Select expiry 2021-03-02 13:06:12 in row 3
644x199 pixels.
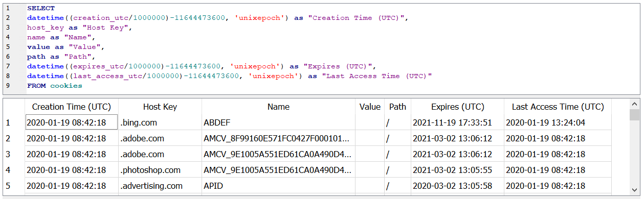[457, 154]
